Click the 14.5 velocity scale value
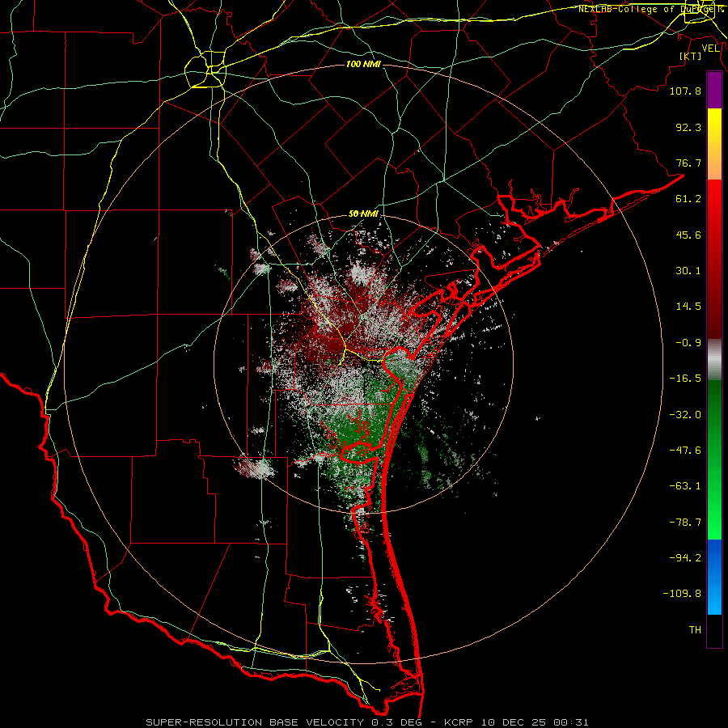This screenshot has height=728, width=728. click(688, 307)
